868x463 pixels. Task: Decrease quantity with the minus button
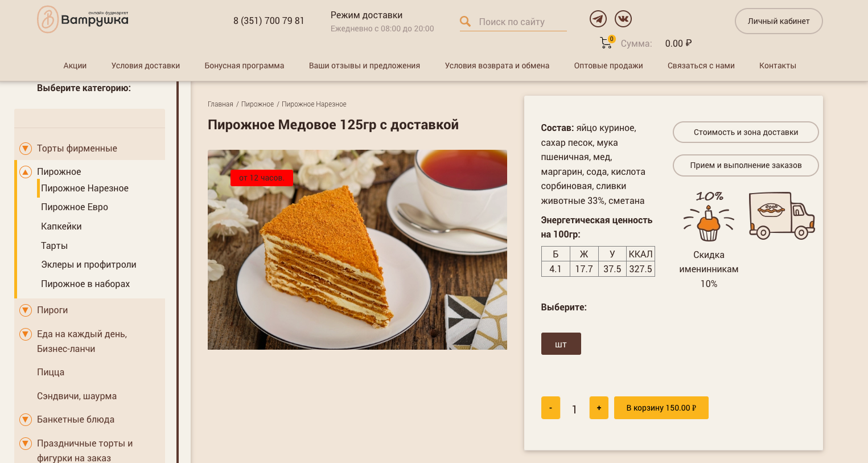point(550,408)
